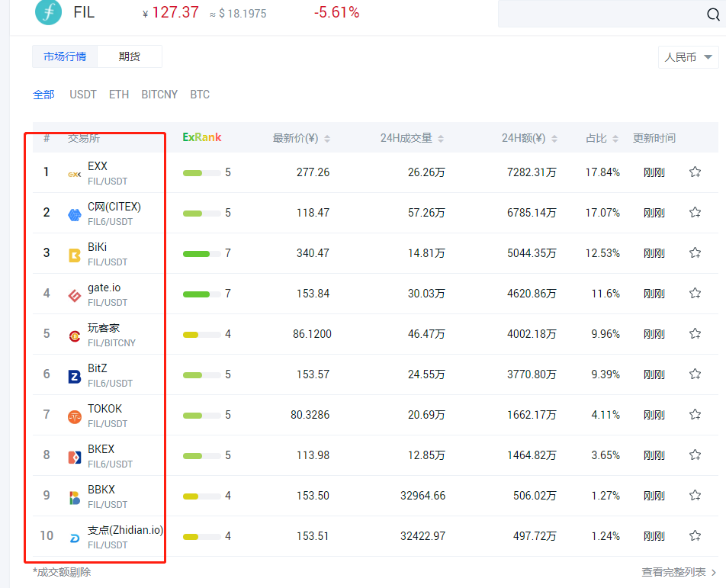
Task: Filter pairs by BTC
Action: point(200,95)
